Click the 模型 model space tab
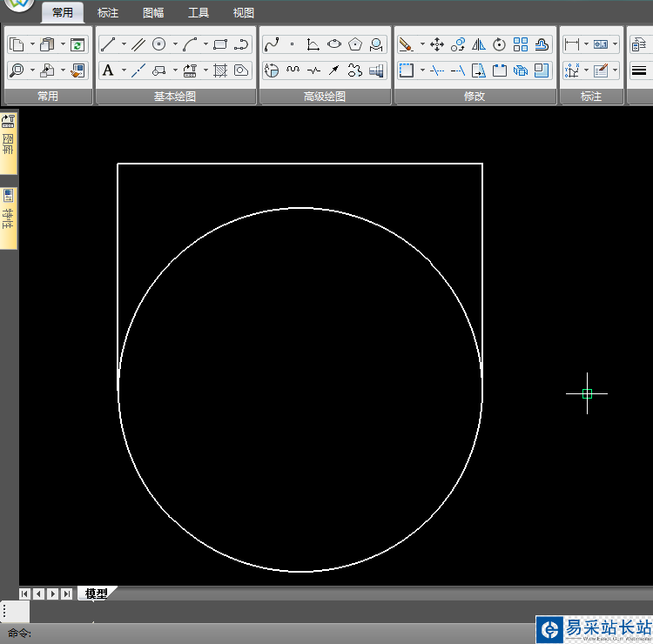Image resolution: width=653 pixels, height=644 pixels. pyautogui.click(x=97, y=594)
